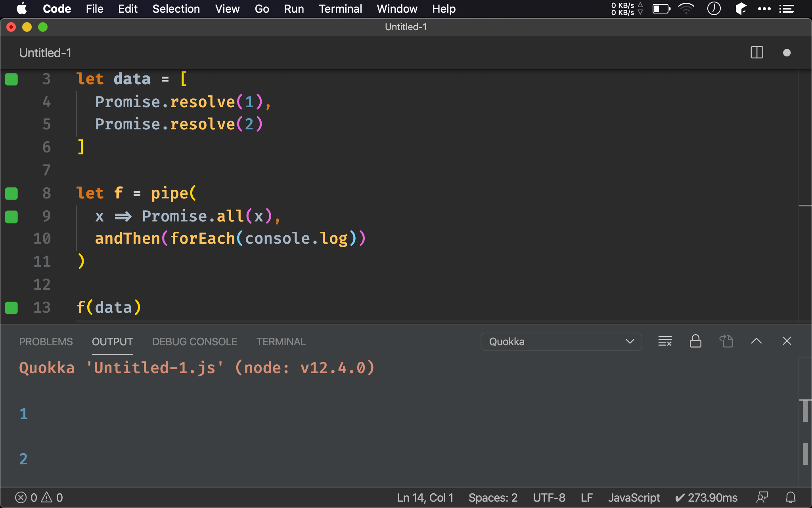Toggle output scroll lock
Screen dimensions: 812x508
[x=695, y=341]
